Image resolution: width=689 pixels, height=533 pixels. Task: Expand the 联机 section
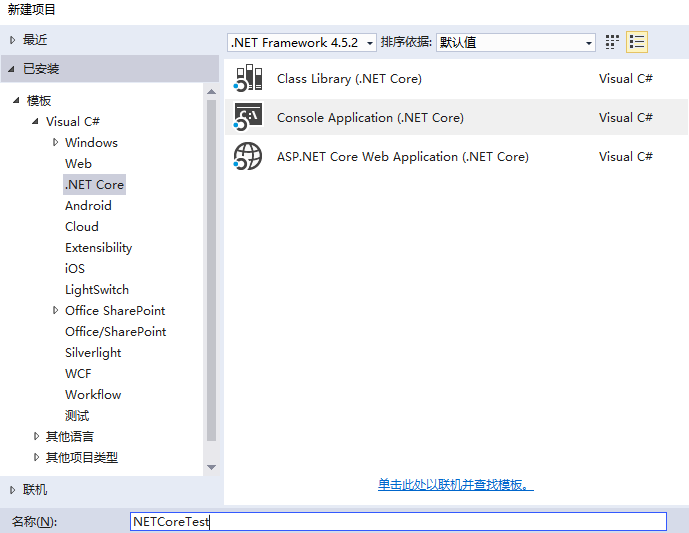click(x=12, y=489)
